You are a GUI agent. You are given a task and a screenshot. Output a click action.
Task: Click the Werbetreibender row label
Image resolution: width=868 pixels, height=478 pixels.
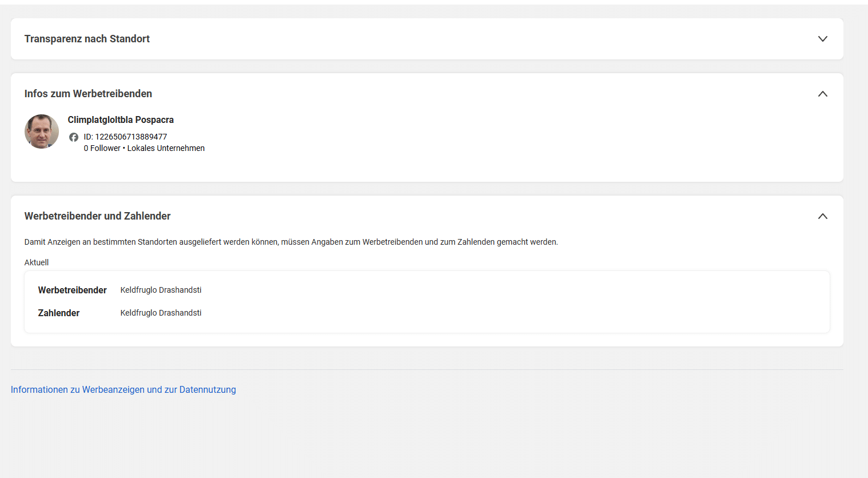tap(73, 290)
